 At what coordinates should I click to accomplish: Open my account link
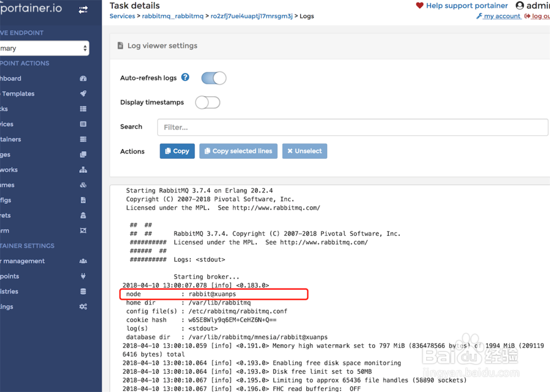coord(502,16)
